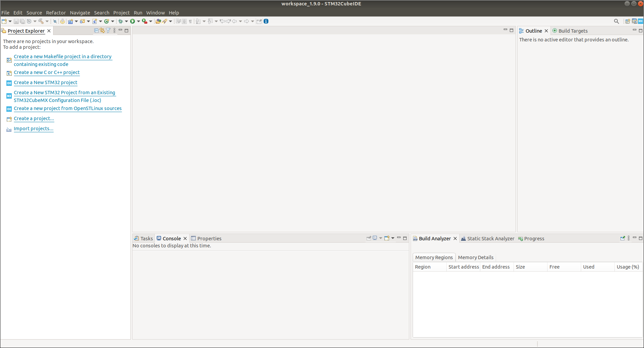Click 'Create a new project from OpenSTLinux sources'
The height and width of the screenshot is (348, 644).
coord(68,108)
